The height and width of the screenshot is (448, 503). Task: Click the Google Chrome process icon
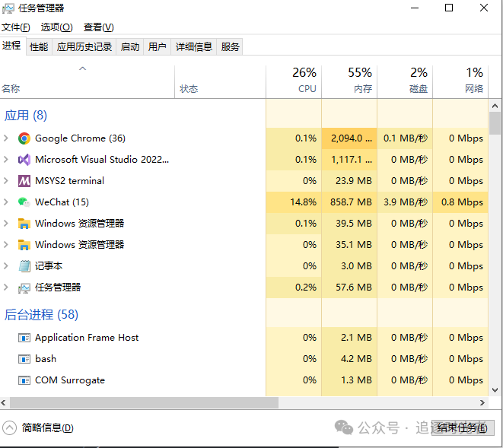click(x=24, y=138)
